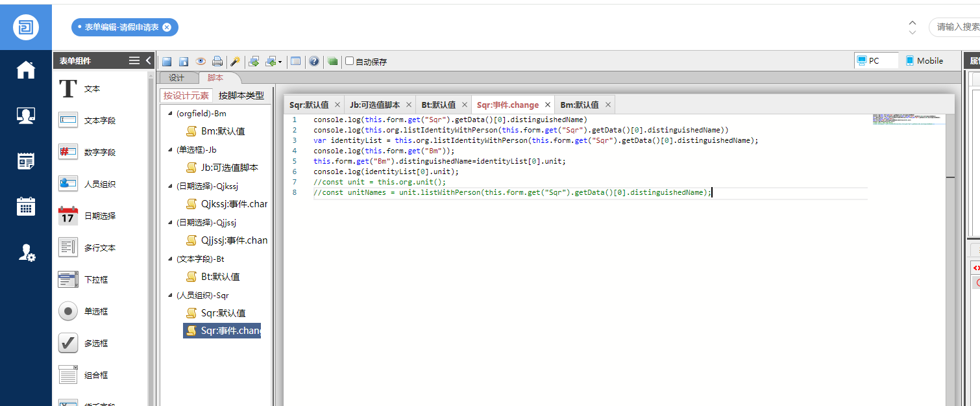Click the code minimap thumbnail
980x406 pixels.
tap(909, 119)
